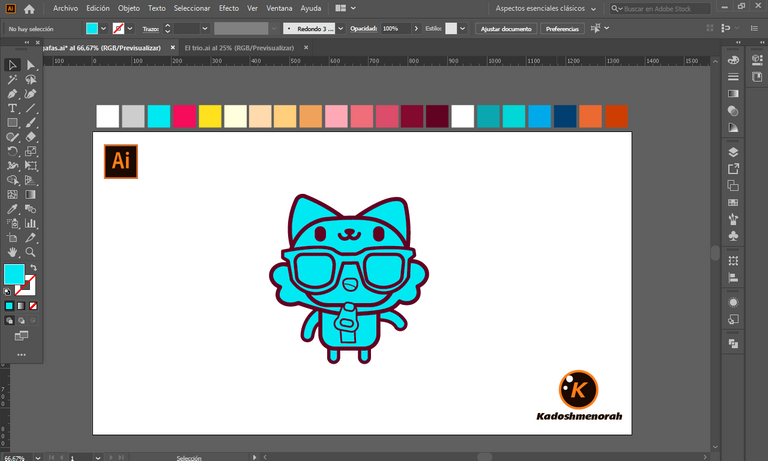
Task: Open the Color palette panel icon
Action: [733, 60]
